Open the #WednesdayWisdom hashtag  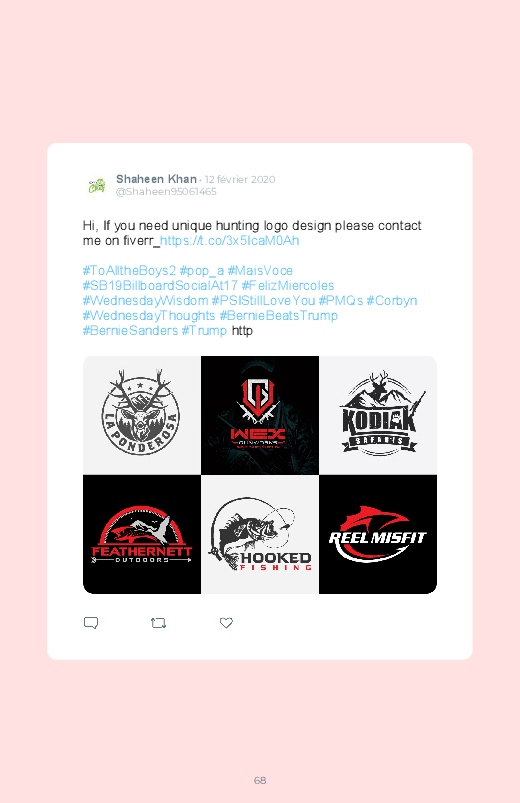145,301
